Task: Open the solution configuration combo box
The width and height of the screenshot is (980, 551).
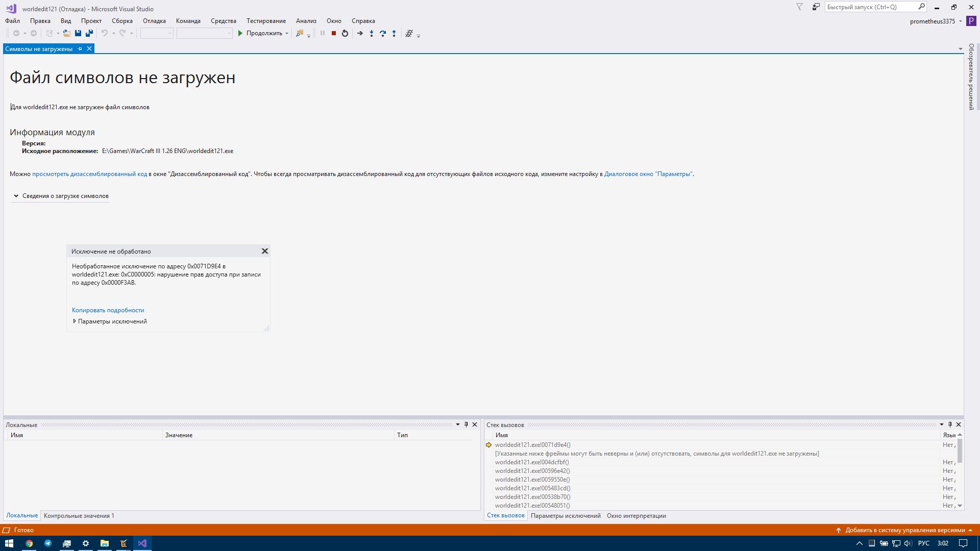Action: click(x=157, y=33)
